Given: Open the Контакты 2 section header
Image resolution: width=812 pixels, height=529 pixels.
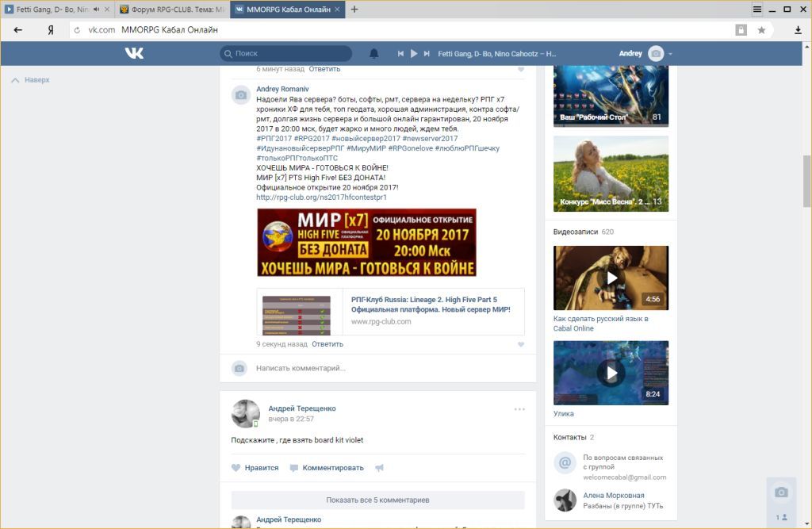Looking at the screenshot, I should (x=573, y=437).
